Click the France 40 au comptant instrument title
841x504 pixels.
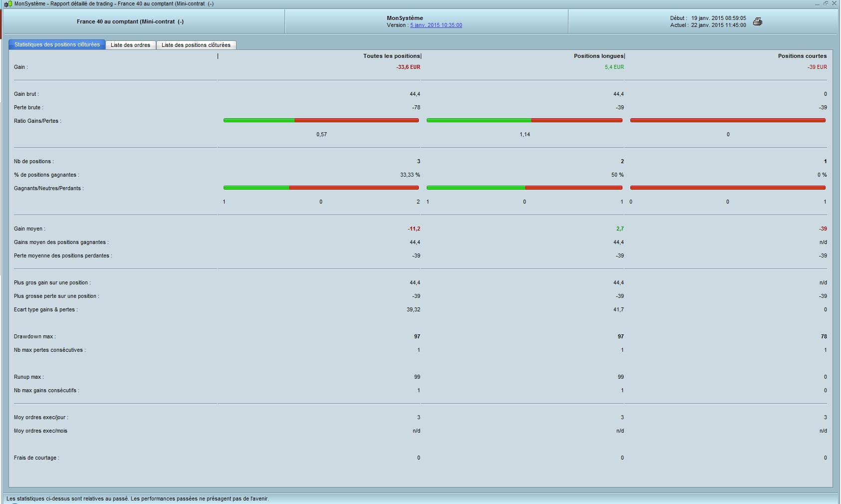tap(130, 21)
